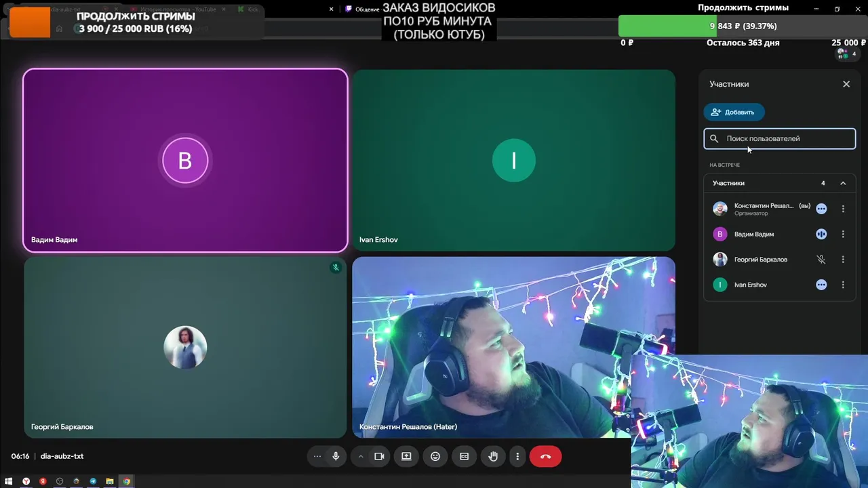Click the participant count icon top right
868x488 pixels.
[x=846, y=54]
